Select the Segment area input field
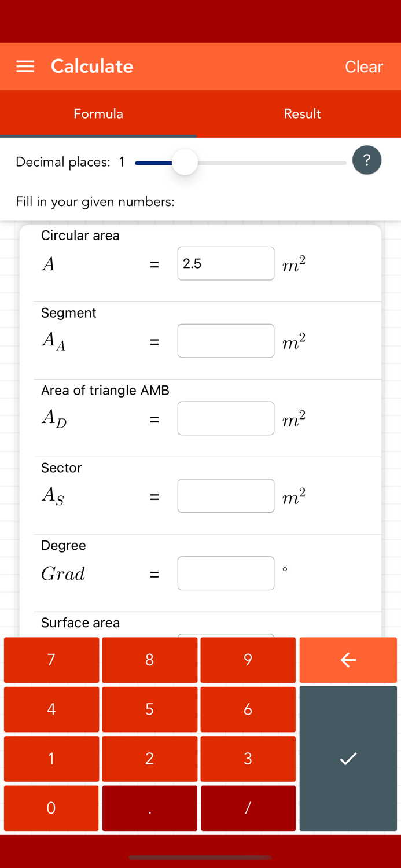The height and width of the screenshot is (868, 401). [x=226, y=341]
